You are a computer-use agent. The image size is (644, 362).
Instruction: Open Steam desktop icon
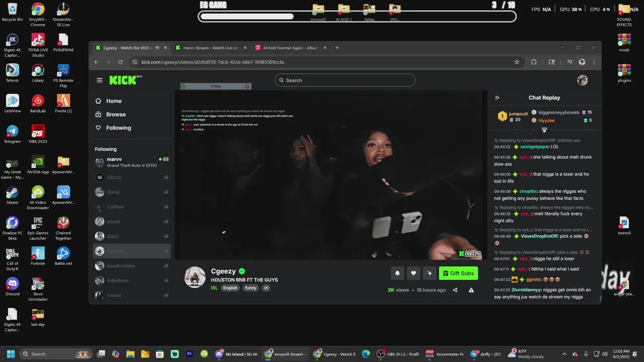pyautogui.click(x=12, y=196)
